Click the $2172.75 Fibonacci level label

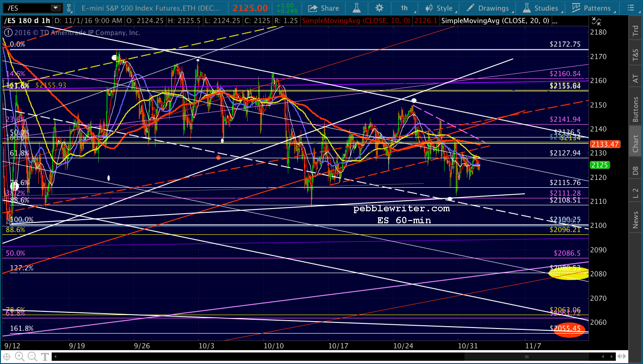click(565, 44)
